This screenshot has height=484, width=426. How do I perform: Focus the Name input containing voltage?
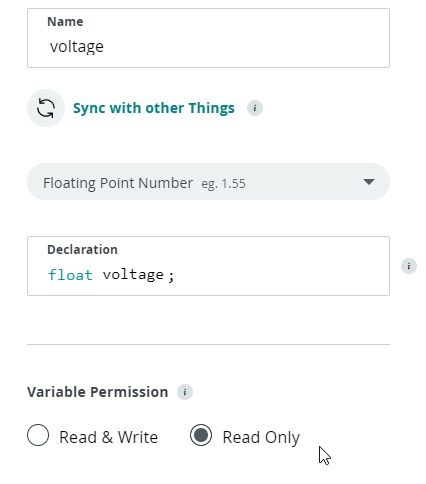coord(208,38)
